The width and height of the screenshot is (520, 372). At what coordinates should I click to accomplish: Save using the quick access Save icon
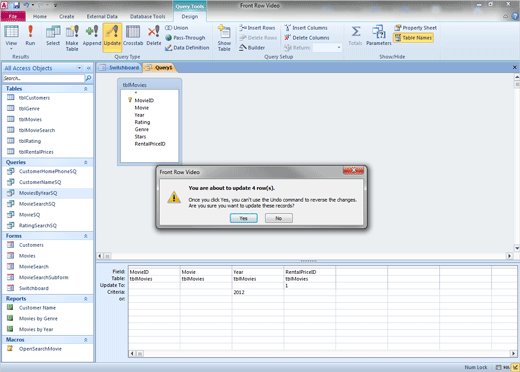point(16,5)
